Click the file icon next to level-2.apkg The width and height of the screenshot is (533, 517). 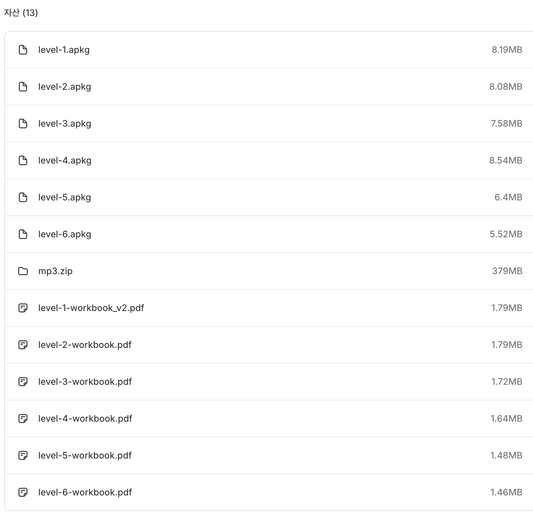click(x=23, y=87)
